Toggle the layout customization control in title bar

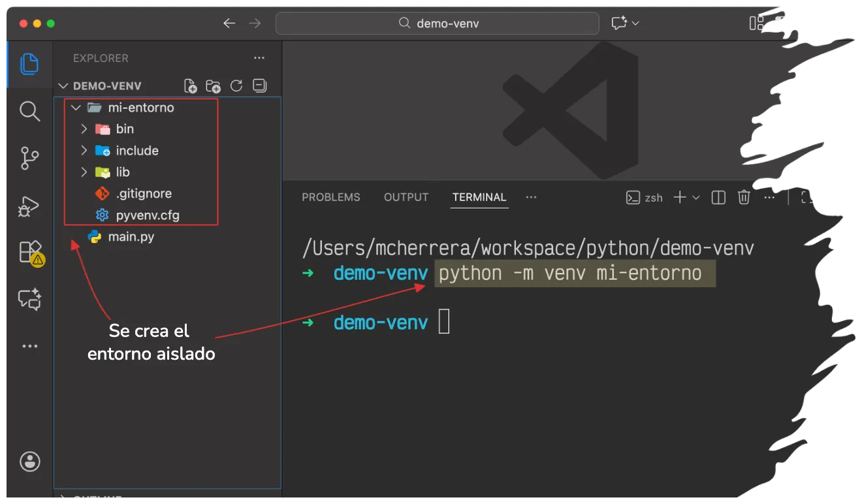point(756,24)
